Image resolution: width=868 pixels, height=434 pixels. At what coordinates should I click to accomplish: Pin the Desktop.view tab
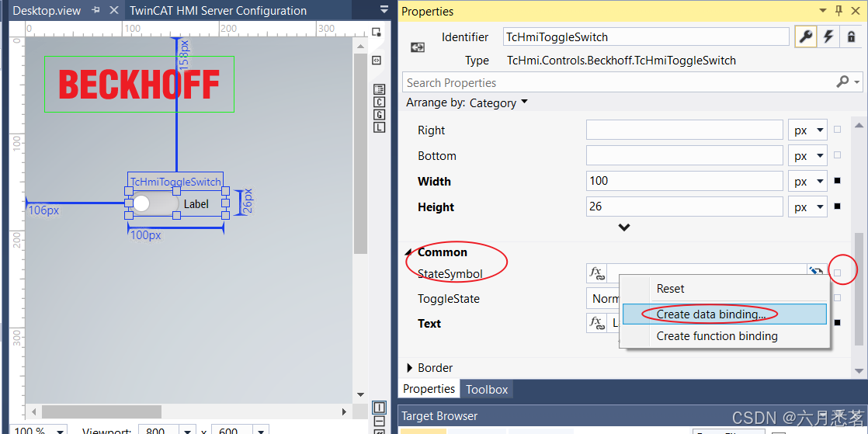pyautogui.click(x=95, y=10)
